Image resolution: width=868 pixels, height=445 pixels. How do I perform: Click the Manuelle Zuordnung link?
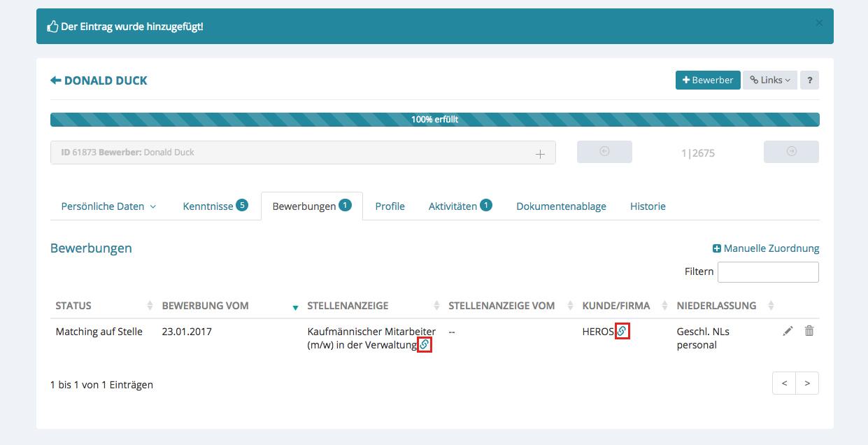click(766, 248)
